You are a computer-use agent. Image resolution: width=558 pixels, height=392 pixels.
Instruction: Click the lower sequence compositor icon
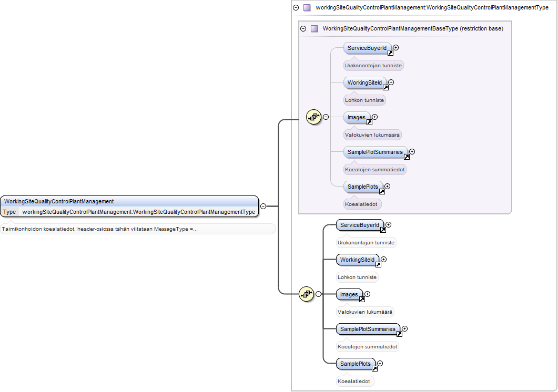coord(307,294)
